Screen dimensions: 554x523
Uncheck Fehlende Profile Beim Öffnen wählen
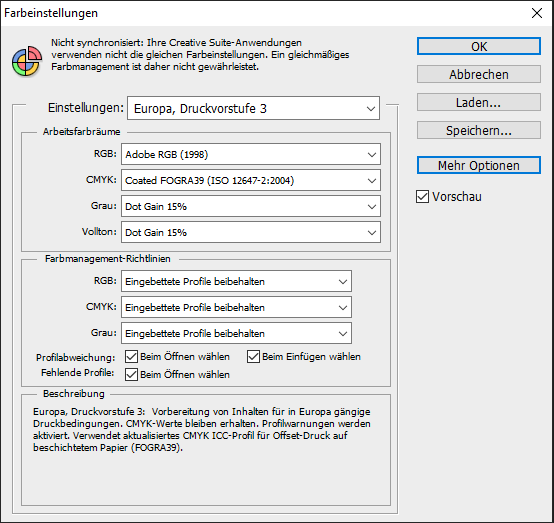point(131,374)
